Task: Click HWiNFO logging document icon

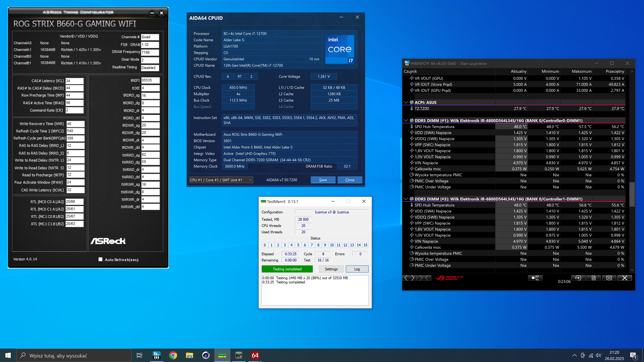Action: click(x=594, y=278)
